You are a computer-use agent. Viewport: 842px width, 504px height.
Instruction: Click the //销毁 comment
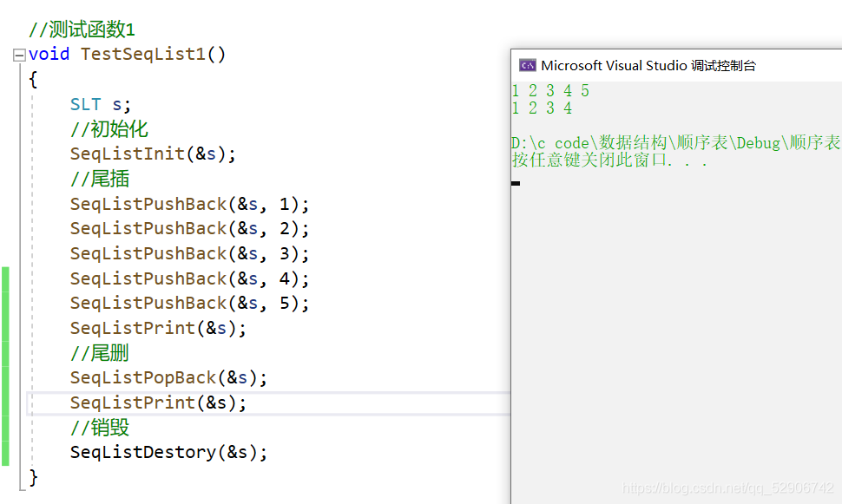click(100, 428)
